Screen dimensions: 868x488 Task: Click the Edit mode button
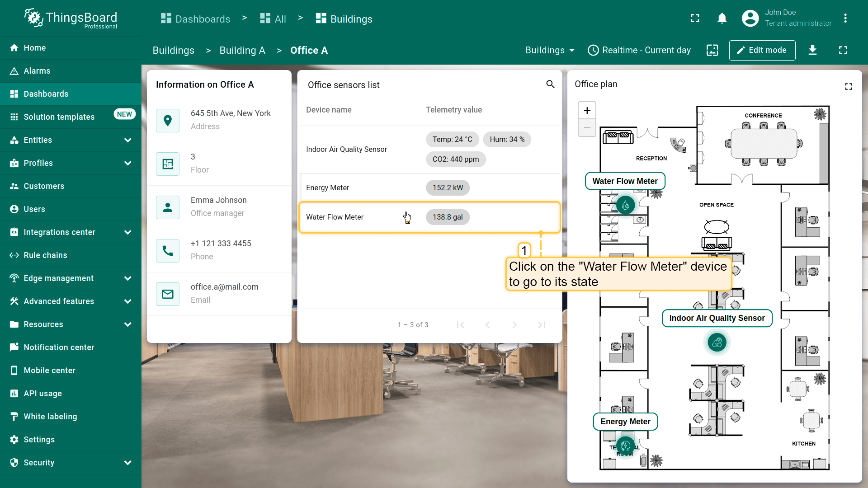(762, 50)
